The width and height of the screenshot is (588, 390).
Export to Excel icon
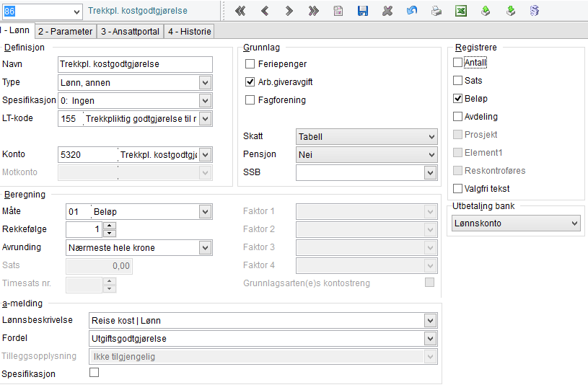pyautogui.click(x=461, y=12)
